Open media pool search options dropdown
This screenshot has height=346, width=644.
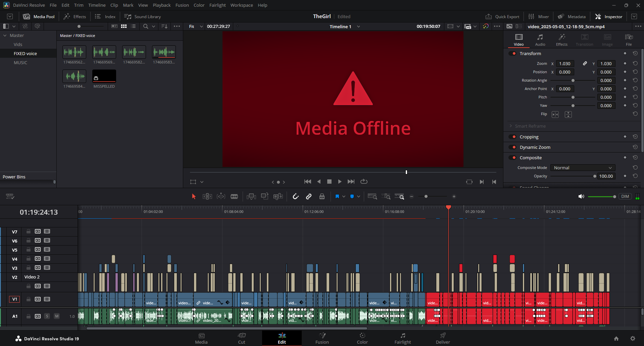(x=153, y=26)
